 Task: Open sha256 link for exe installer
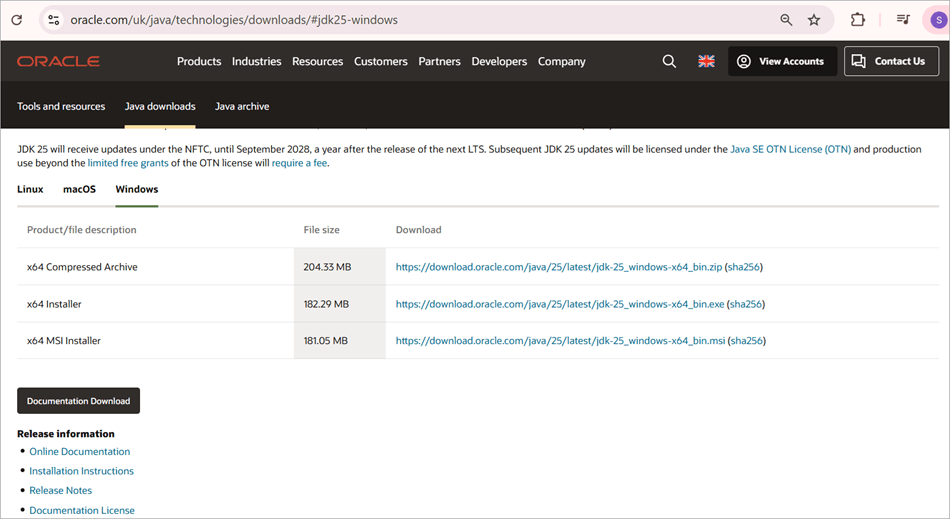tap(746, 304)
